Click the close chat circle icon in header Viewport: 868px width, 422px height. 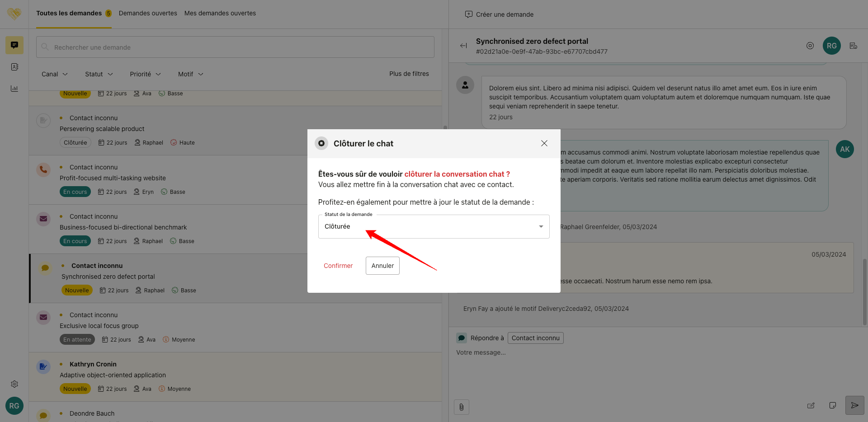(x=810, y=46)
